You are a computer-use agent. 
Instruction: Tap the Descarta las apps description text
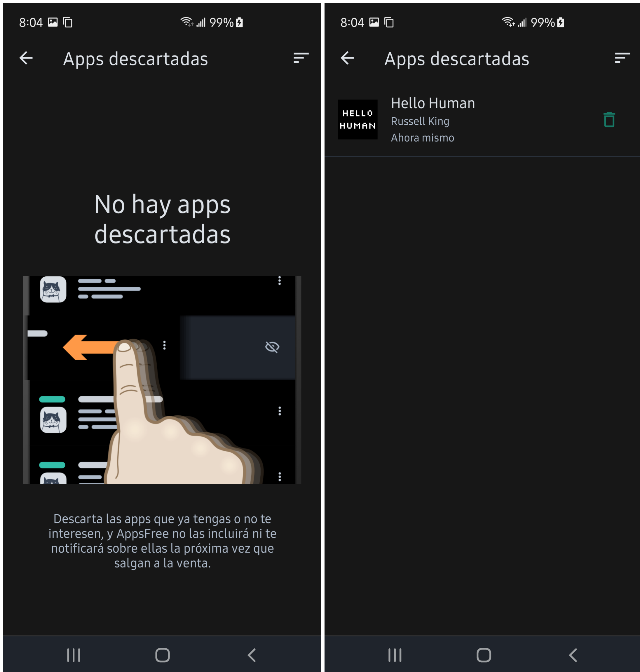coord(162,541)
